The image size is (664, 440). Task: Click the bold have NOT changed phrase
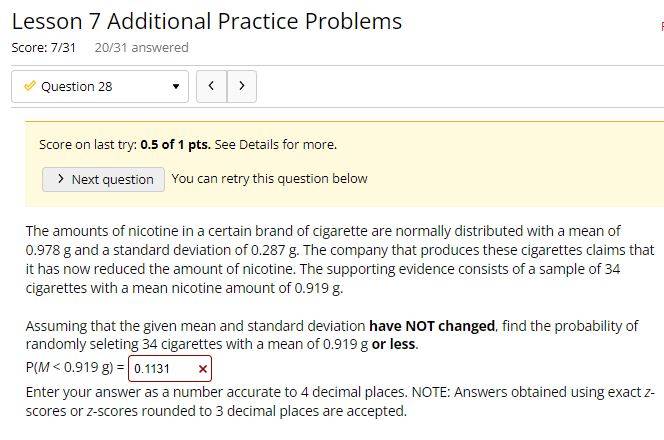click(432, 326)
